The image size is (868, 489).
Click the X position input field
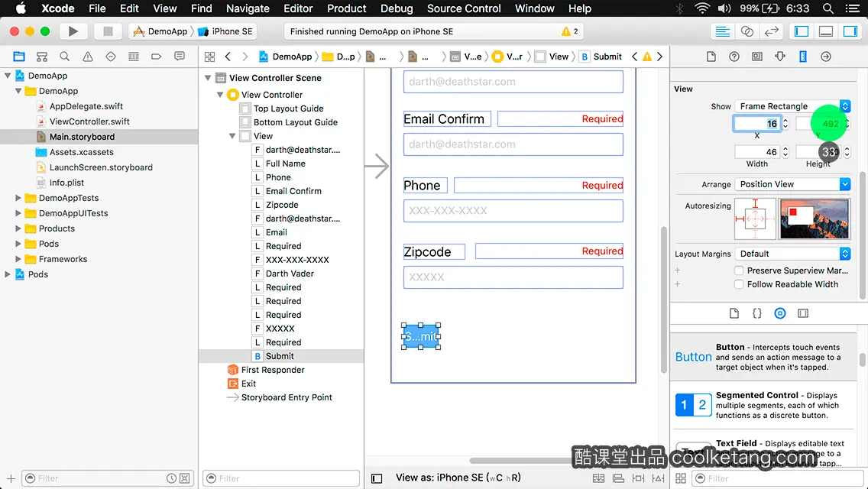[x=756, y=124]
